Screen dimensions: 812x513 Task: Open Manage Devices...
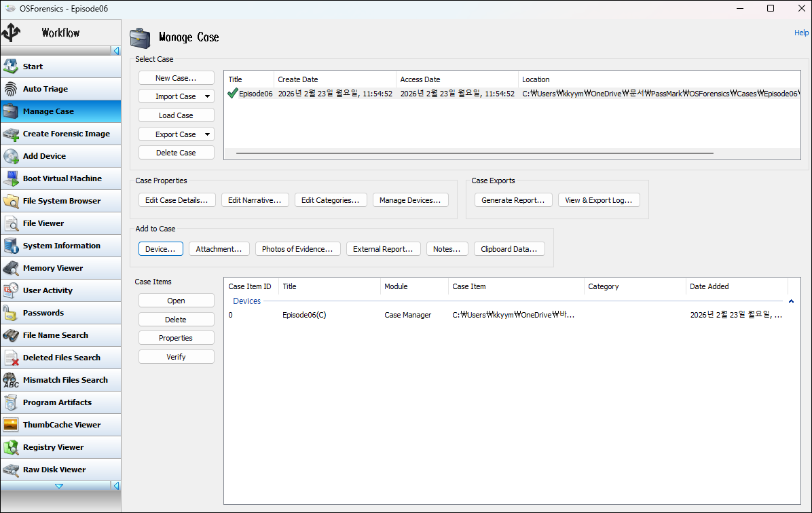click(x=410, y=200)
